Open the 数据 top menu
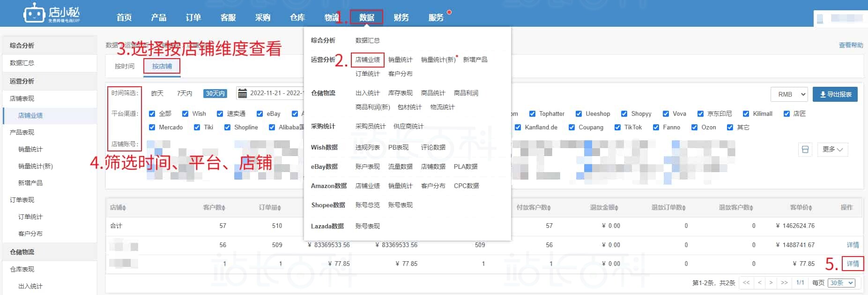The height and width of the screenshot is (295, 868). coord(366,17)
